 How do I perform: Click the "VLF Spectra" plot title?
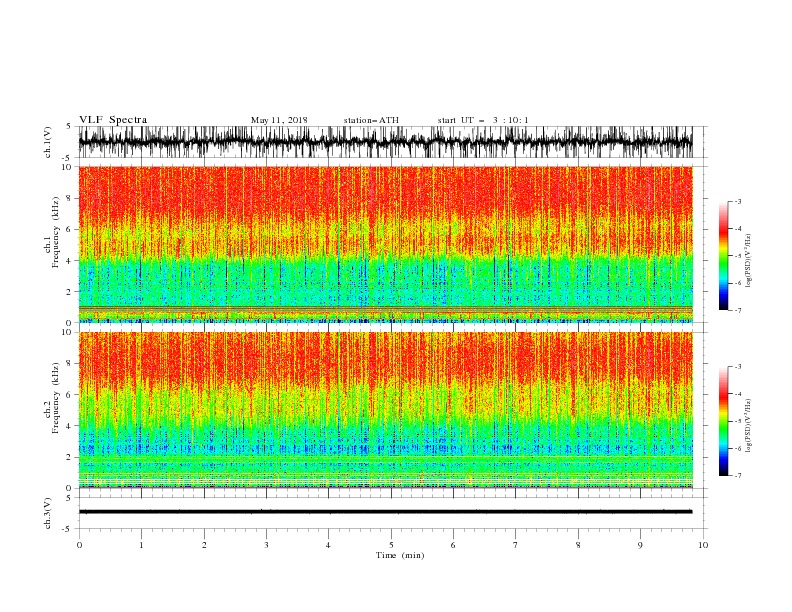click(x=113, y=120)
